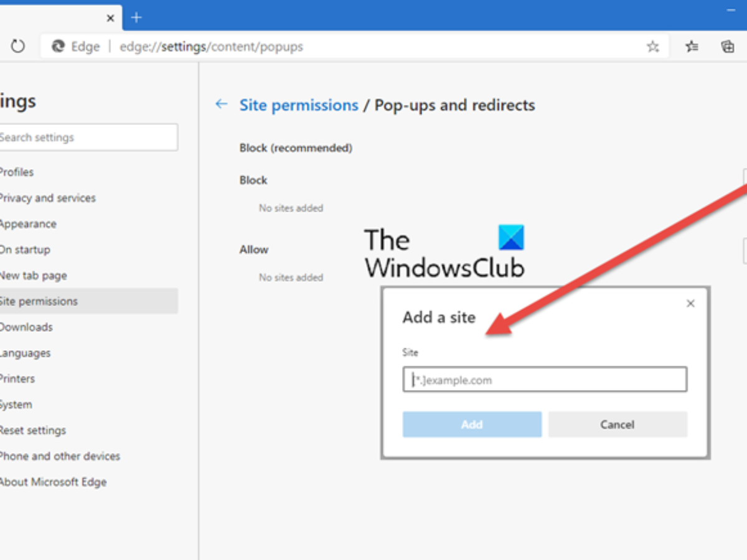Screen dimensions: 747x560
Task: Cancel the Add a site dialog
Action: [618, 424]
